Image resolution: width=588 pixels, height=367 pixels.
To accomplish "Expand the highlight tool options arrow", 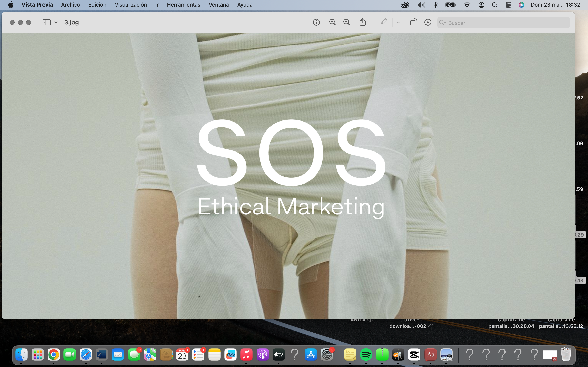I will 398,23.
